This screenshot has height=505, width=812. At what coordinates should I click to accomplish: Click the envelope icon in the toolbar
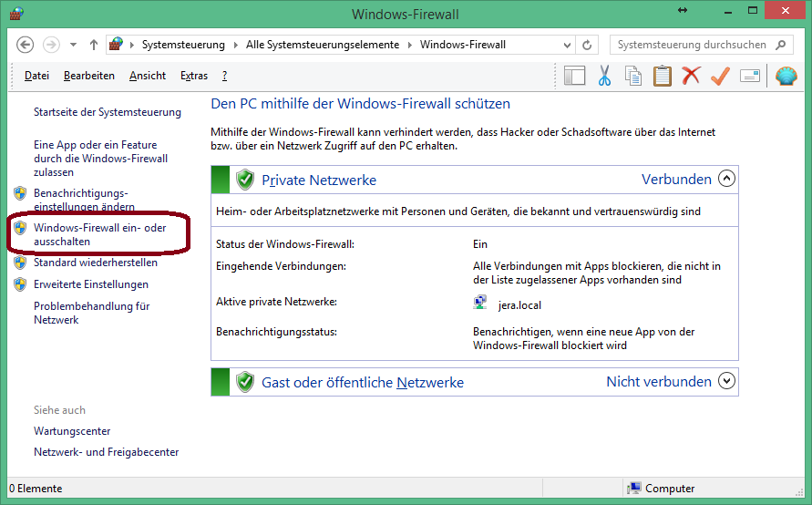coord(749,77)
